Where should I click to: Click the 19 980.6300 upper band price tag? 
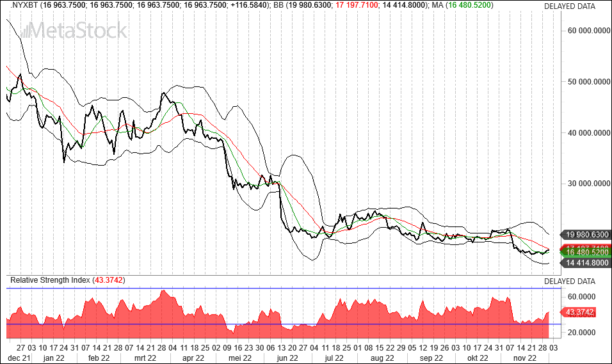click(x=586, y=234)
